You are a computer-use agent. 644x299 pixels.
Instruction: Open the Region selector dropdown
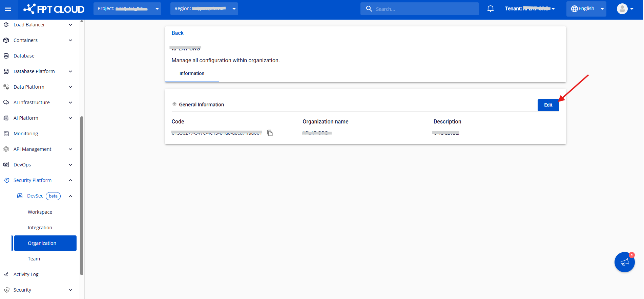pyautogui.click(x=204, y=9)
